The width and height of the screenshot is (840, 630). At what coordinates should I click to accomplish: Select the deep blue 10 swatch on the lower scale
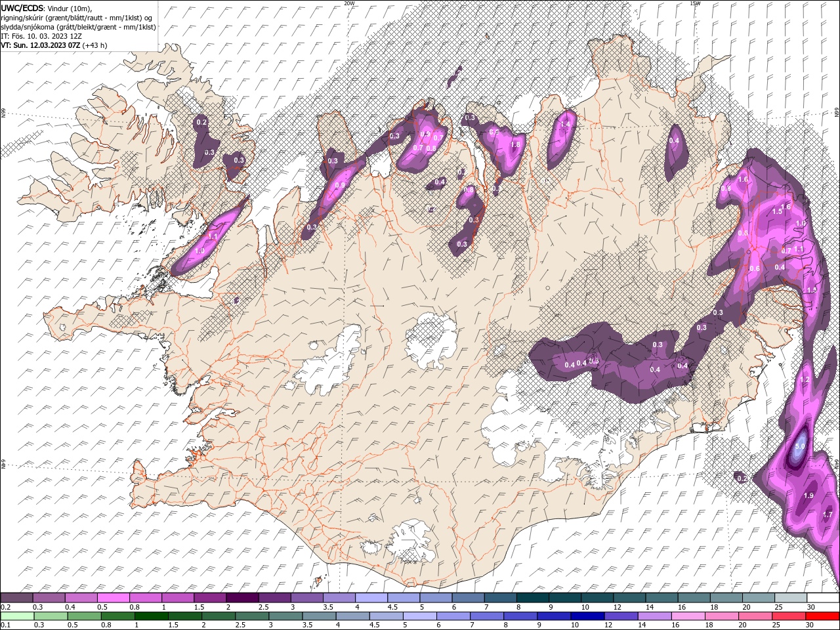pos(587,616)
